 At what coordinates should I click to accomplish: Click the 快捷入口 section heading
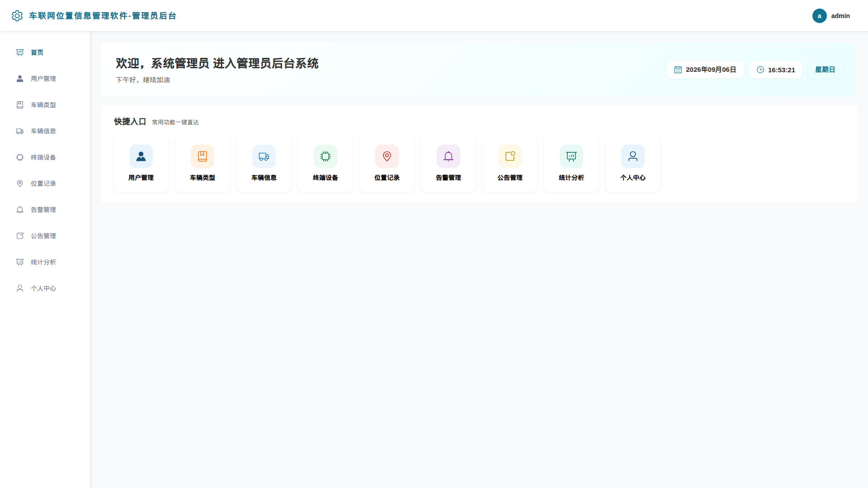pos(130,122)
